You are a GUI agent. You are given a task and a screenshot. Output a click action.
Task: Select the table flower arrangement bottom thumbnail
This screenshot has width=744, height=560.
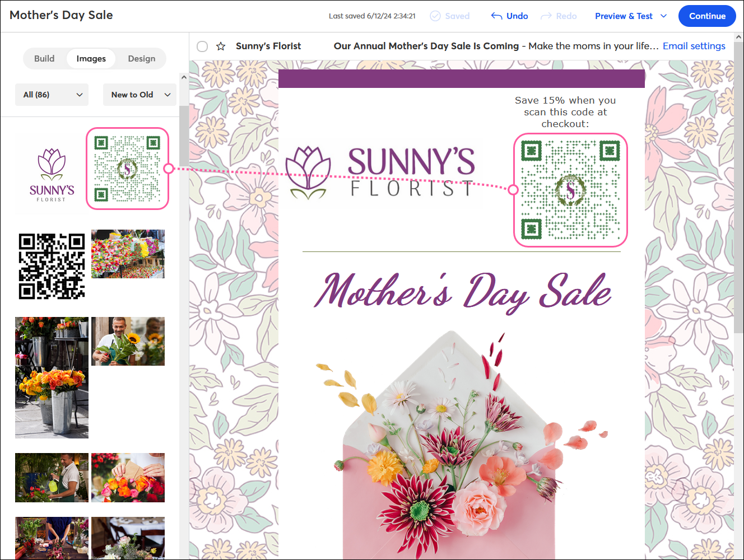pyautogui.click(x=128, y=538)
